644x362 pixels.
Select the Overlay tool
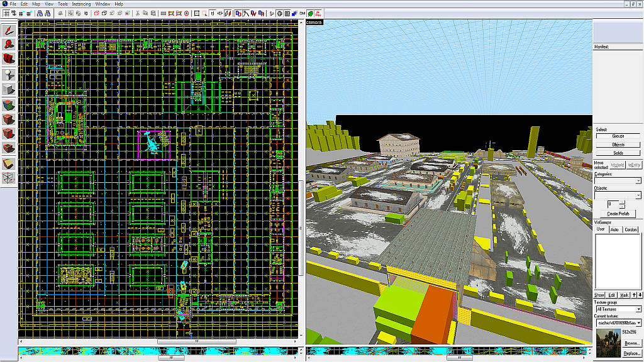9,148
